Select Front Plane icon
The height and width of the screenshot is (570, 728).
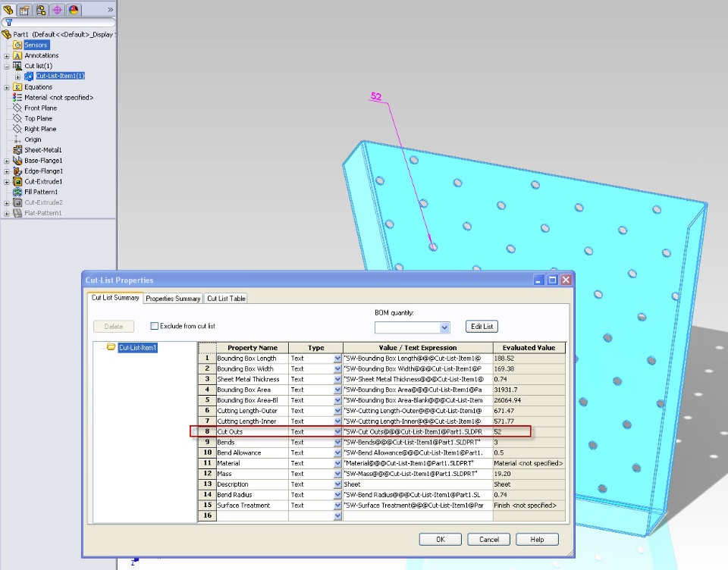17,108
